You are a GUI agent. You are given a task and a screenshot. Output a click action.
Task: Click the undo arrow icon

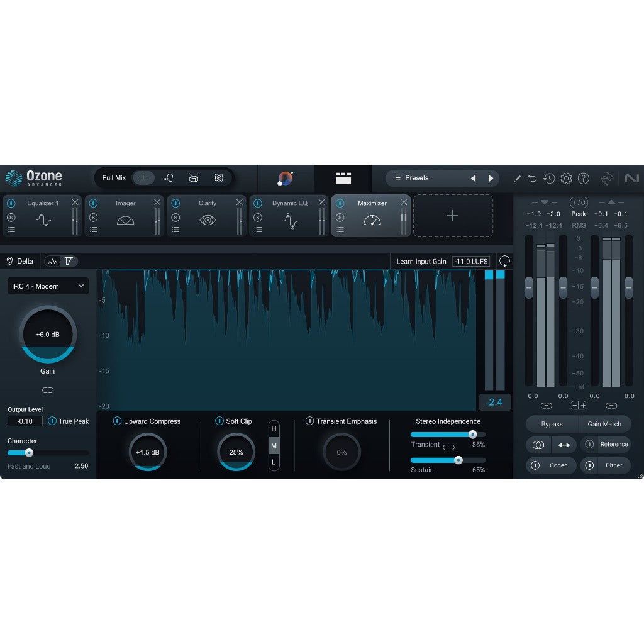pos(532,179)
